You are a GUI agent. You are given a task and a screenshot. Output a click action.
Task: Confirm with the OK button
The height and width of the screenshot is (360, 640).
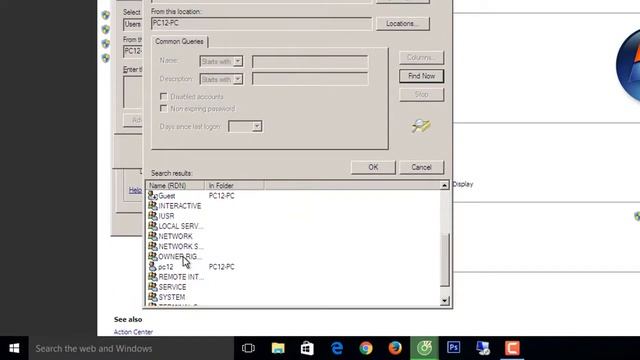373,167
